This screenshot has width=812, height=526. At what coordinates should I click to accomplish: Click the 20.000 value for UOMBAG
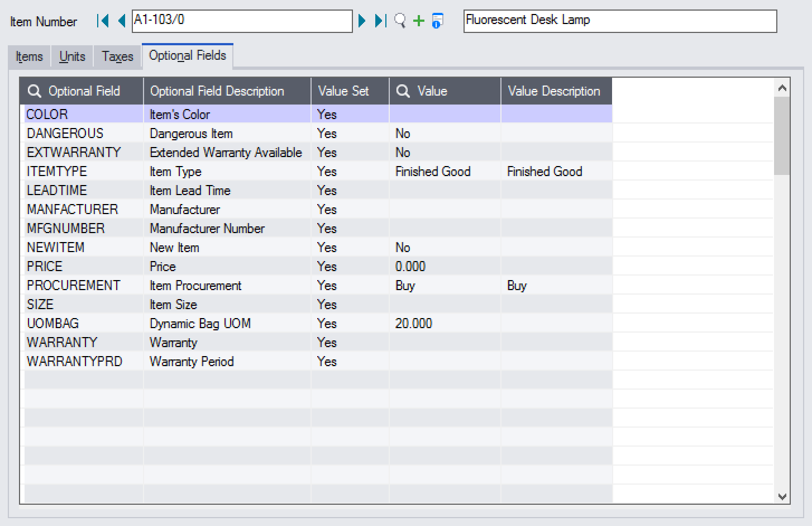coord(445,323)
